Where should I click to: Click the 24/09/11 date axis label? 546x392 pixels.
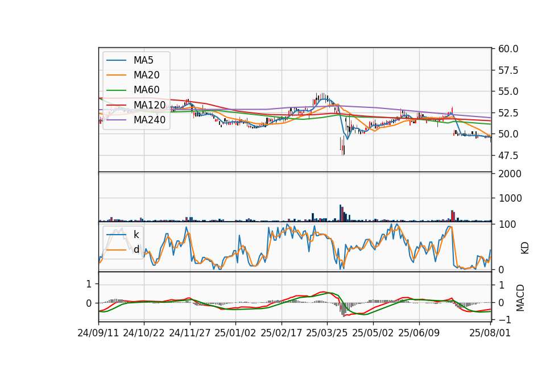[x=98, y=333]
